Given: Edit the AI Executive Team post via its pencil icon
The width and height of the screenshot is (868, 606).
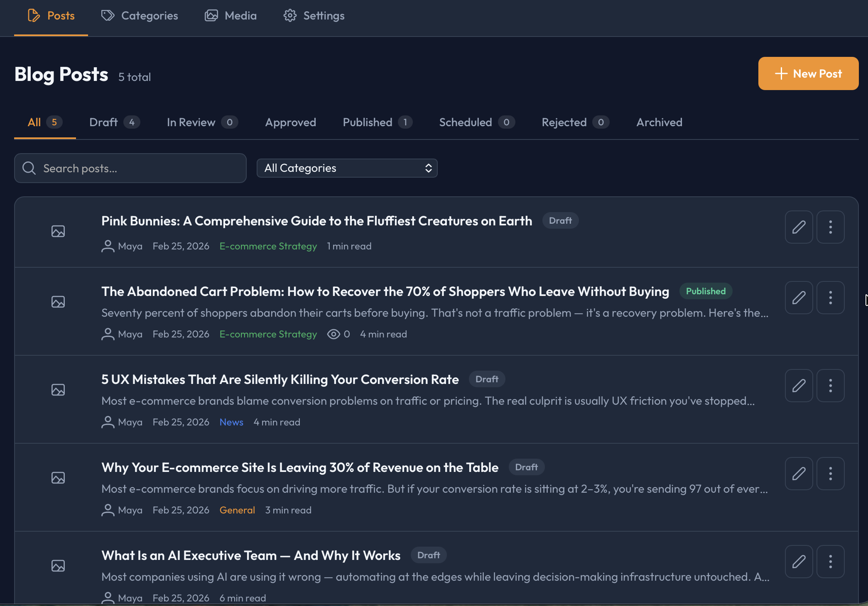Looking at the screenshot, I should click(799, 562).
